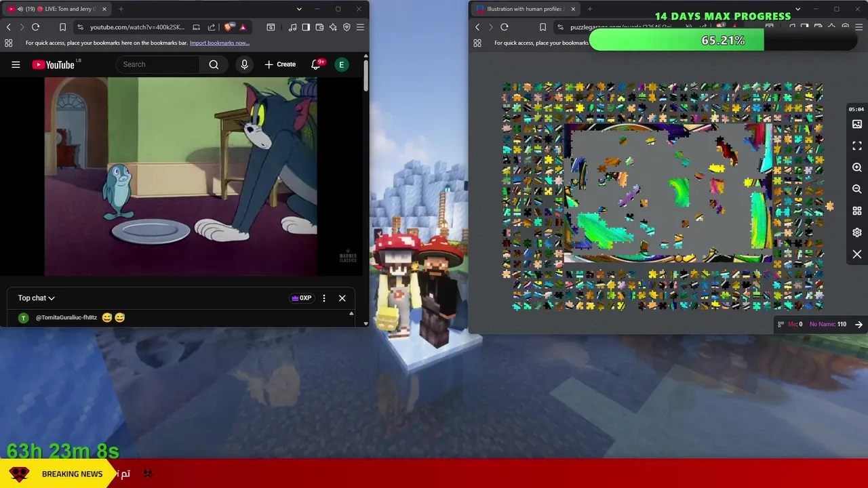Open the YouTube hamburger guide menu
Viewport: 868px width, 488px height.
point(16,64)
